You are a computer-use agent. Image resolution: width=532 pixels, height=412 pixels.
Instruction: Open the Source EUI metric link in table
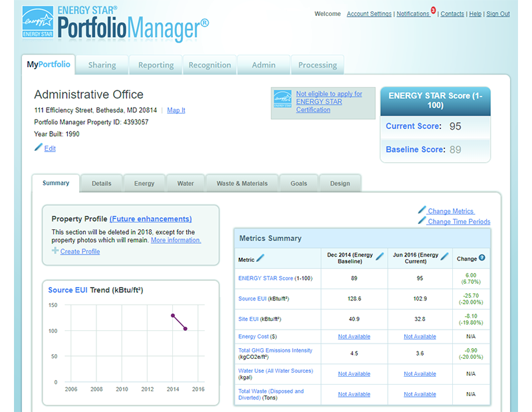point(252,299)
